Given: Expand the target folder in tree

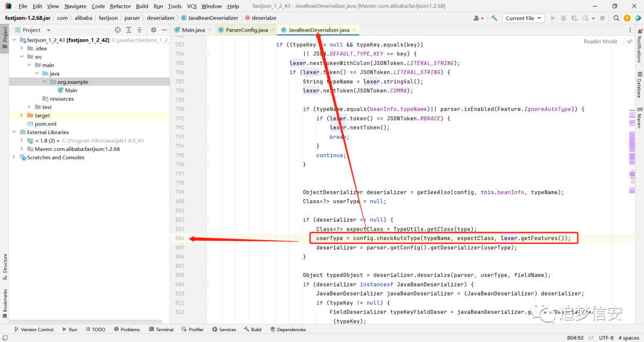Looking at the screenshot, I should 22,116.
